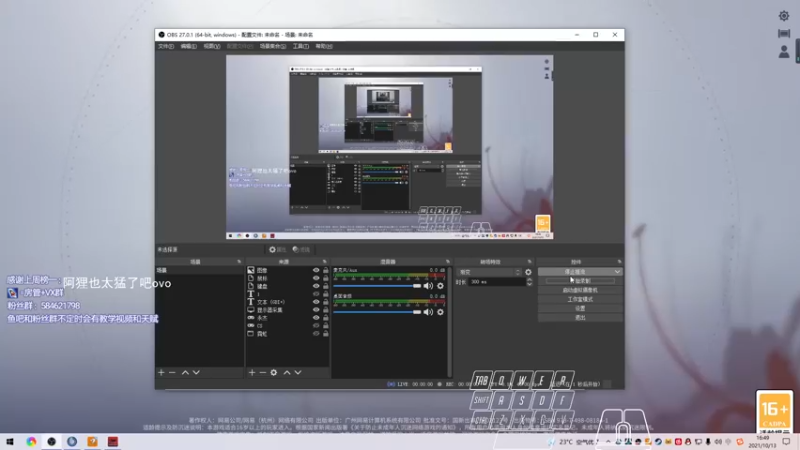Pop out the Scenes dock using its header icon
Viewport: 800px width, 450px height.
(239, 262)
